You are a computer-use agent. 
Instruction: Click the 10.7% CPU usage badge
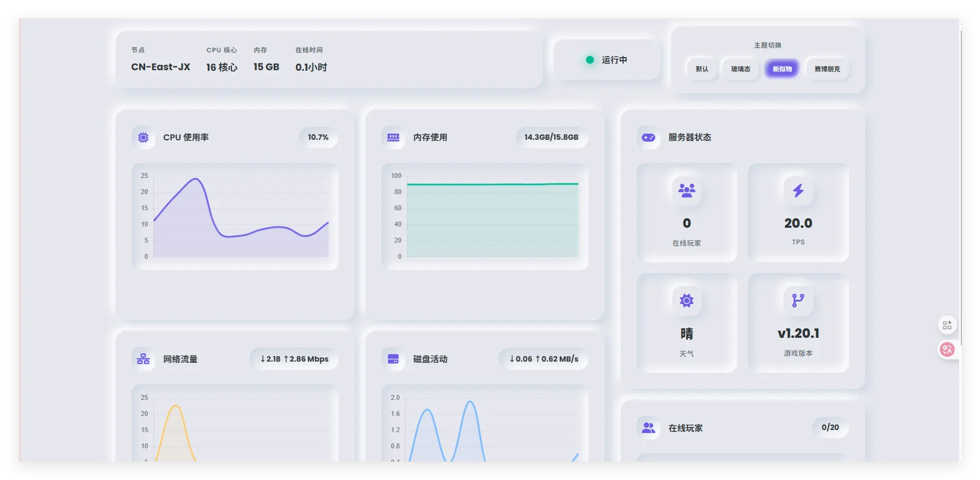point(318,137)
